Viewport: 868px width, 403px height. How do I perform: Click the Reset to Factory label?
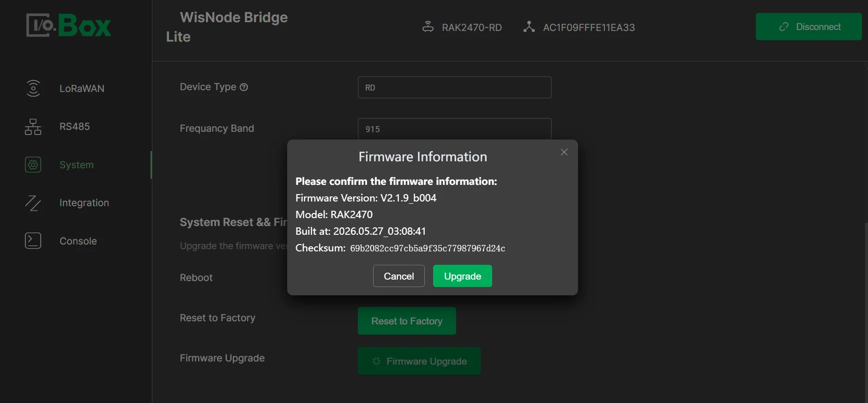pyautogui.click(x=217, y=318)
